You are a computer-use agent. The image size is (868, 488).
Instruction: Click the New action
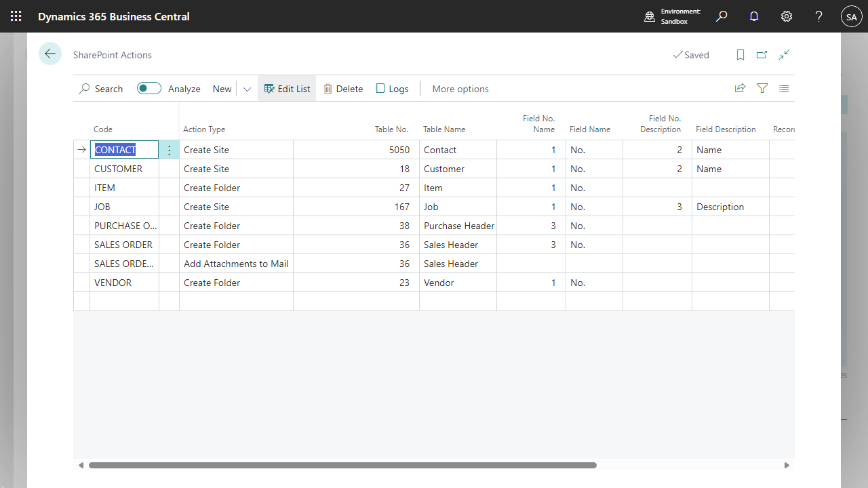click(x=222, y=89)
